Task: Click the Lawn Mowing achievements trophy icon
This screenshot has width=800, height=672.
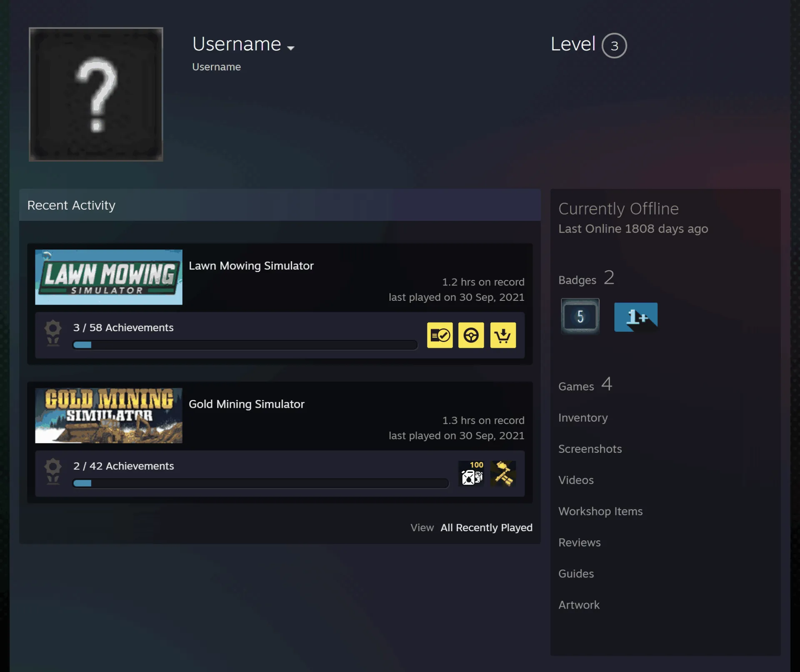Action: [53, 333]
